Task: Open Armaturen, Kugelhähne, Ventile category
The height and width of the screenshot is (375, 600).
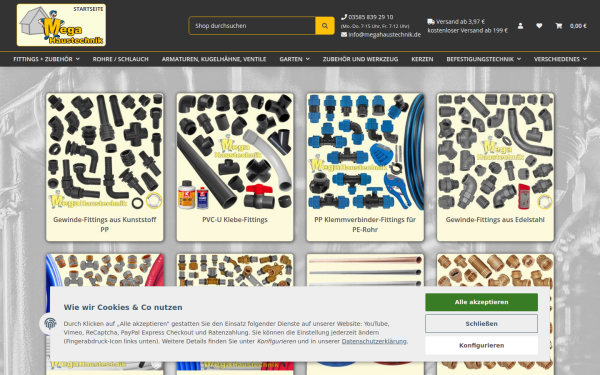Action: (214, 59)
